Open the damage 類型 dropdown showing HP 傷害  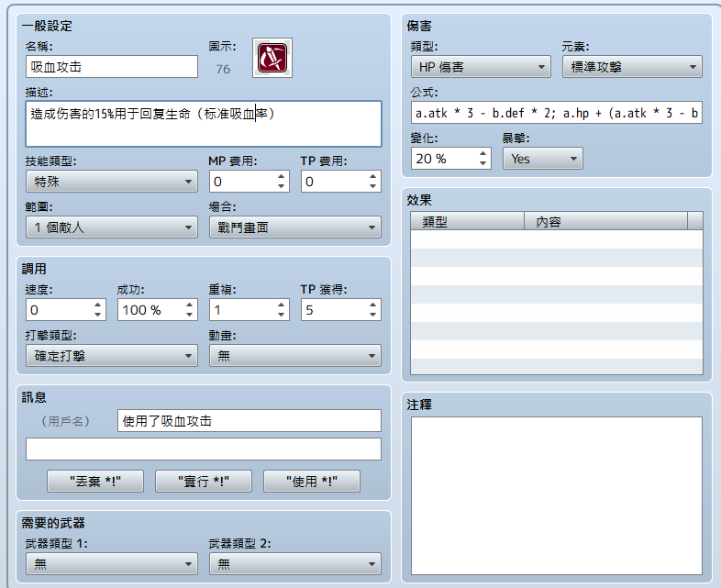coord(481,67)
